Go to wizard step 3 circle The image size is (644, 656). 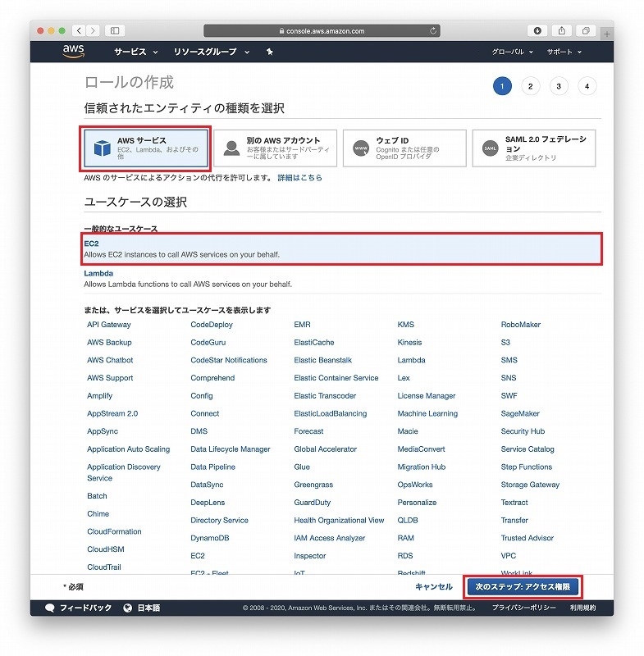tap(559, 86)
